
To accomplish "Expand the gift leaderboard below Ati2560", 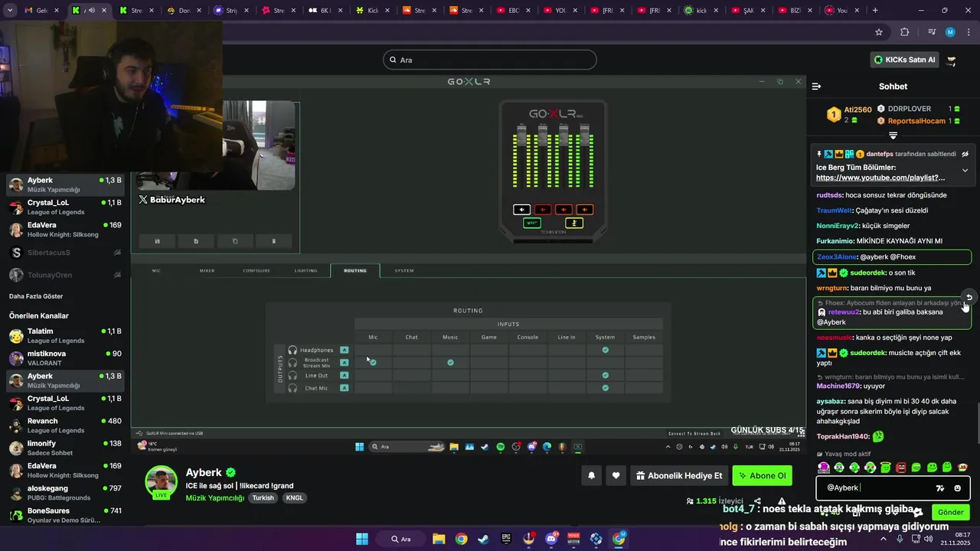I will point(893,135).
